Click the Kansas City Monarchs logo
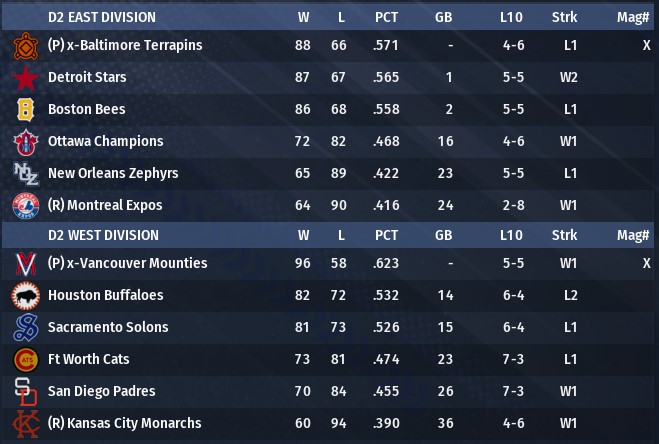 [x=25, y=424]
